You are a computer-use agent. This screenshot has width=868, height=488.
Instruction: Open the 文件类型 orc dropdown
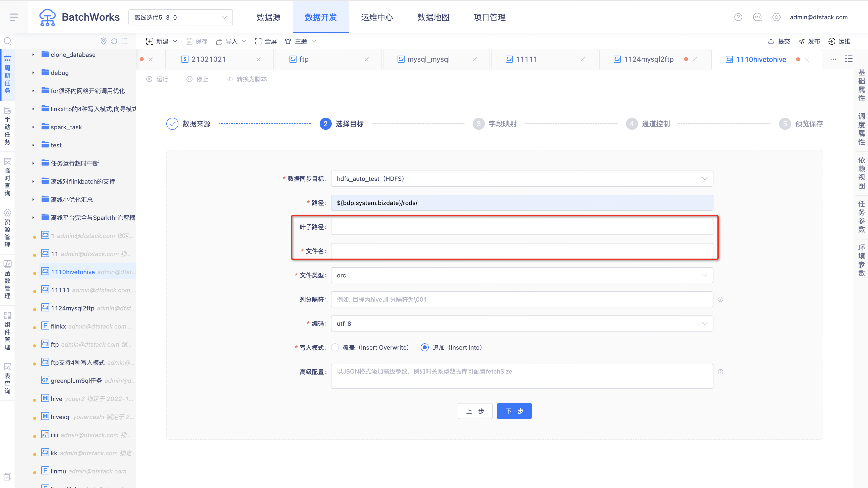coord(522,275)
